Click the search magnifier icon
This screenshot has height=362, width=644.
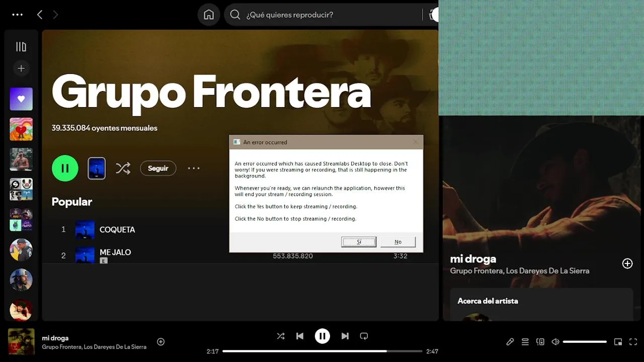coord(235,15)
